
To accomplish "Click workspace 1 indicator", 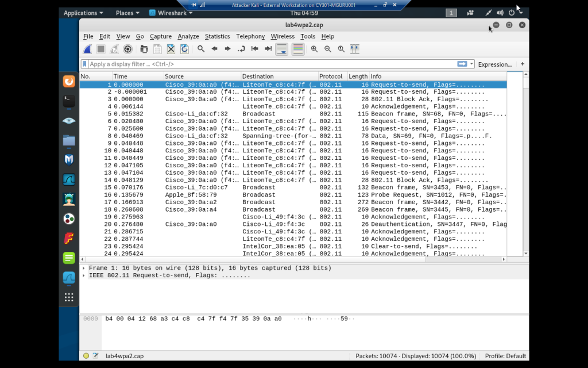I will [451, 13].
